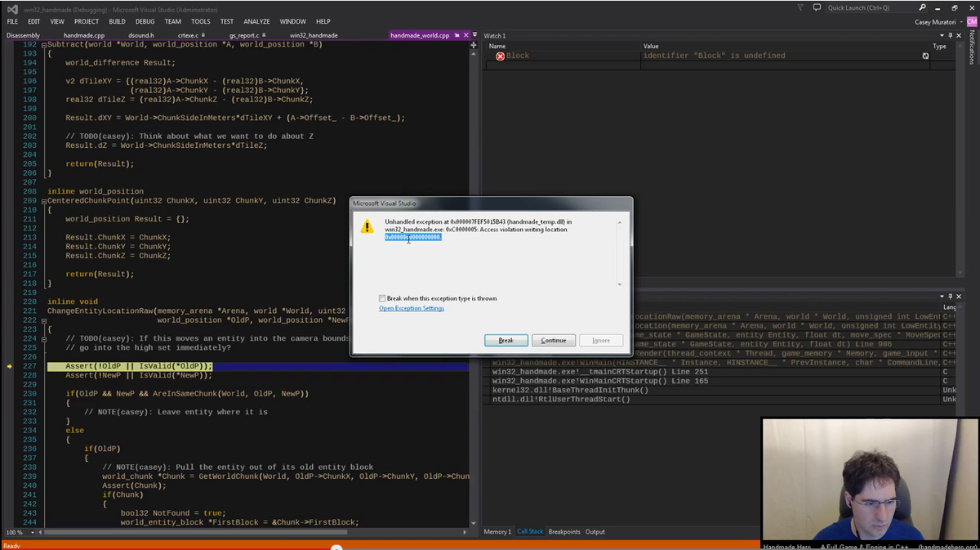Image resolution: width=980 pixels, height=550 pixels.
Task: Close the Call Stack panel
Action: [959, 296]
